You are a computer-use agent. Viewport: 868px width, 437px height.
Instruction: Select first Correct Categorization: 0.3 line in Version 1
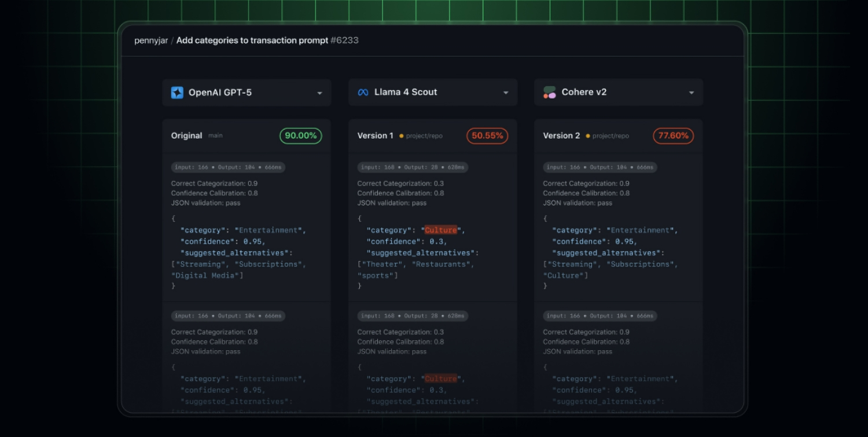pos(400,183)
